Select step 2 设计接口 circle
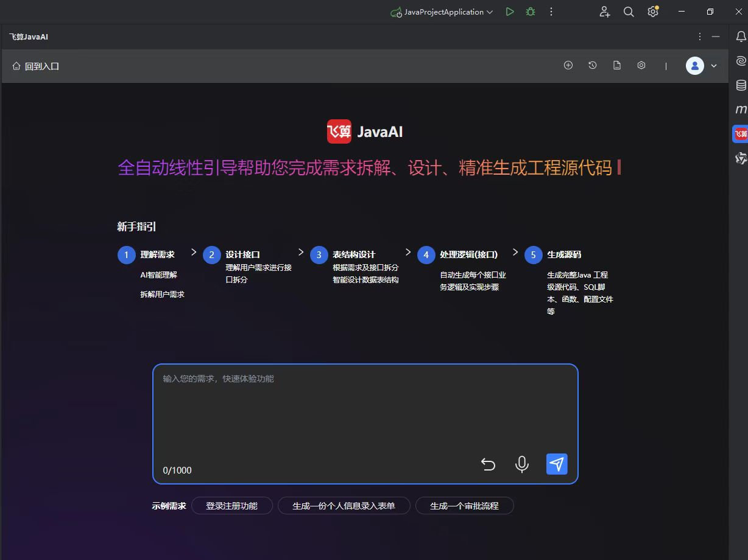 212,255
